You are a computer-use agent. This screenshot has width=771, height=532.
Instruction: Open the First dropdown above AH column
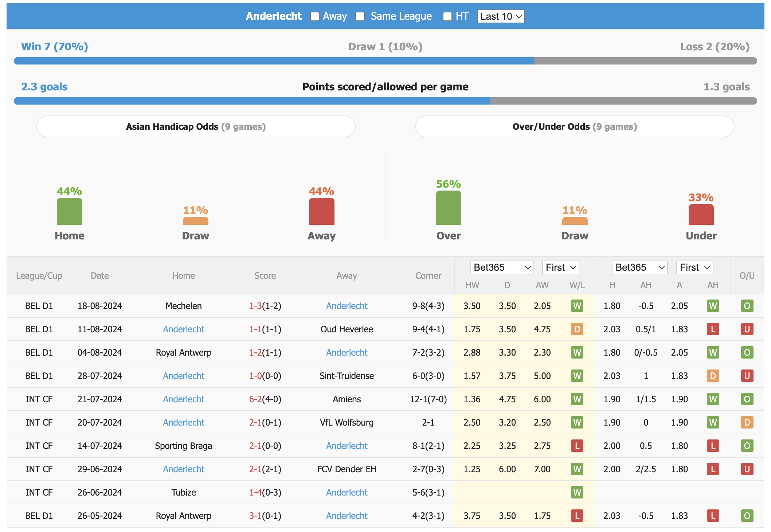[694, 267]
